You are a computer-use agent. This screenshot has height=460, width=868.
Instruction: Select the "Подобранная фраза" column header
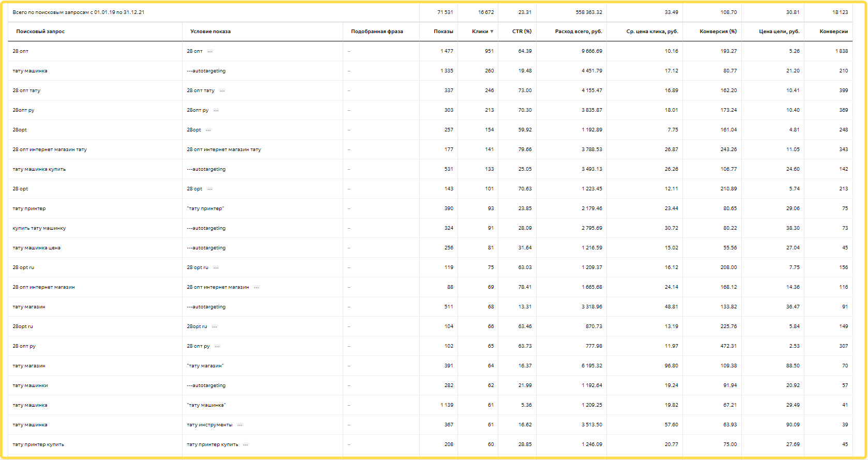click(377, 32)
